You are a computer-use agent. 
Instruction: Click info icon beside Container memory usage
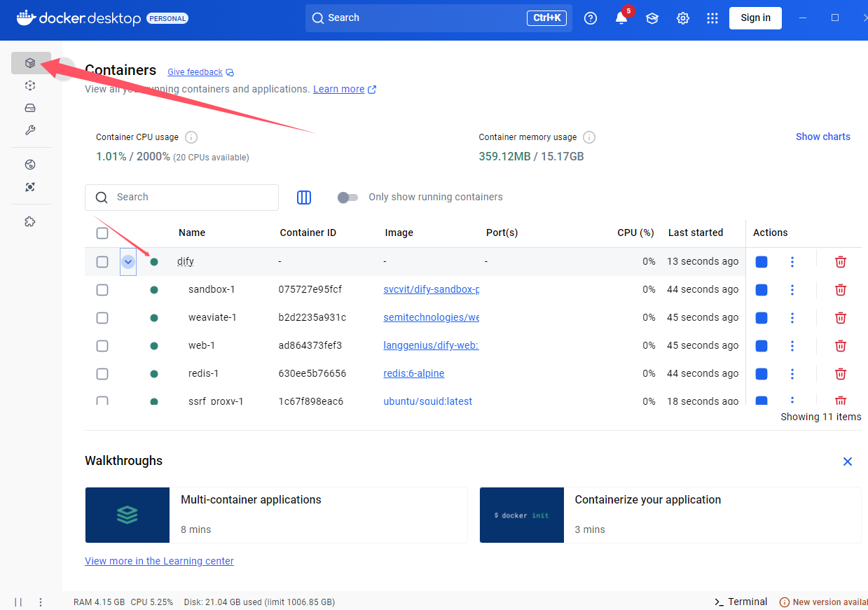coord(589,137)
